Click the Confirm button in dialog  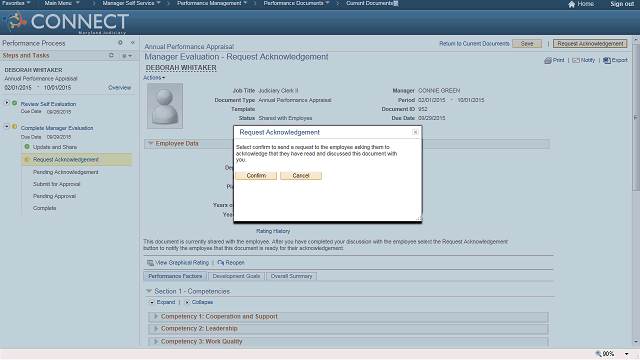pyautogui.click(x=256, y=176)
